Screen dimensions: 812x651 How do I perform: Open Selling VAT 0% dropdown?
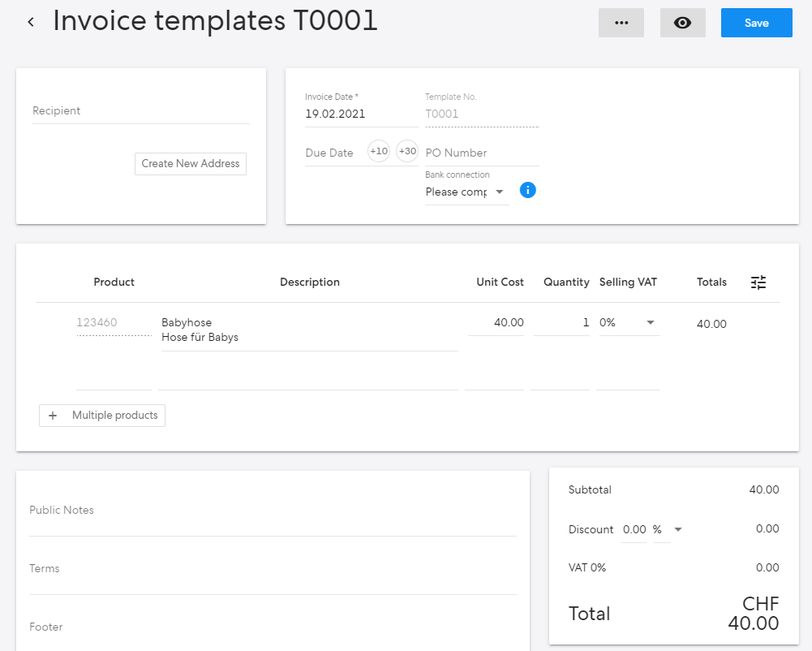(629, 323)
